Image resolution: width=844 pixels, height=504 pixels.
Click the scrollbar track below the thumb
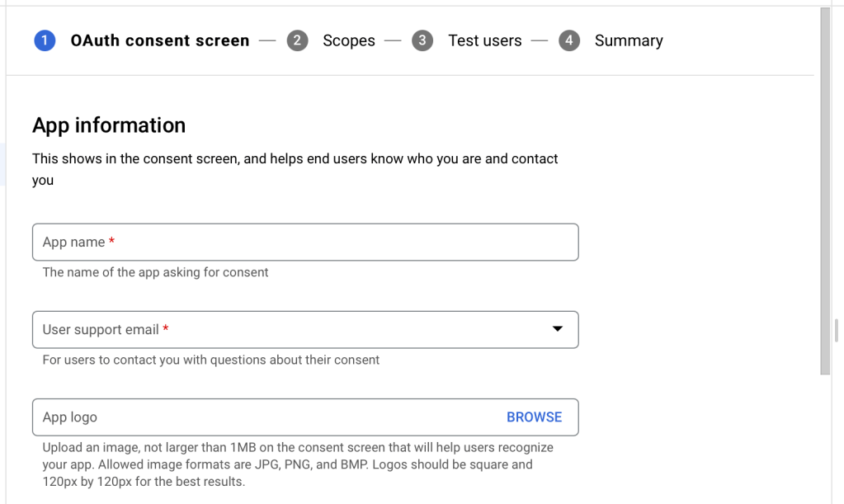click(x=825, y=437)
